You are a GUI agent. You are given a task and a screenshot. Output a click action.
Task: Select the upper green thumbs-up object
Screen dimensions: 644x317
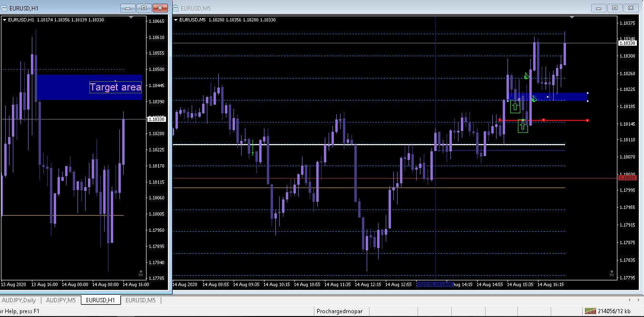527,75
